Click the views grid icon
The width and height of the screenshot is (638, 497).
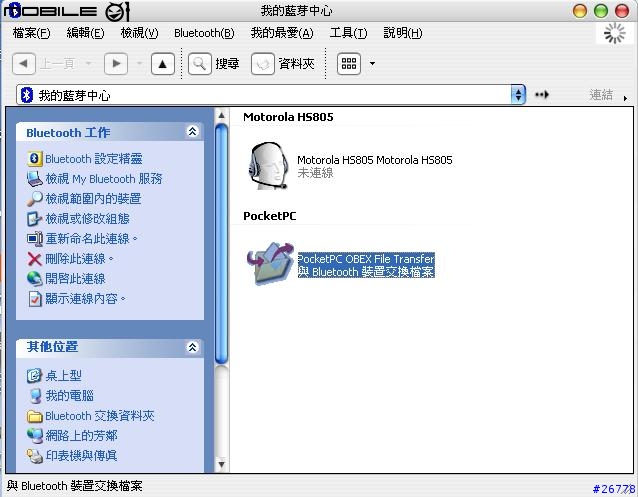[349, 63]
